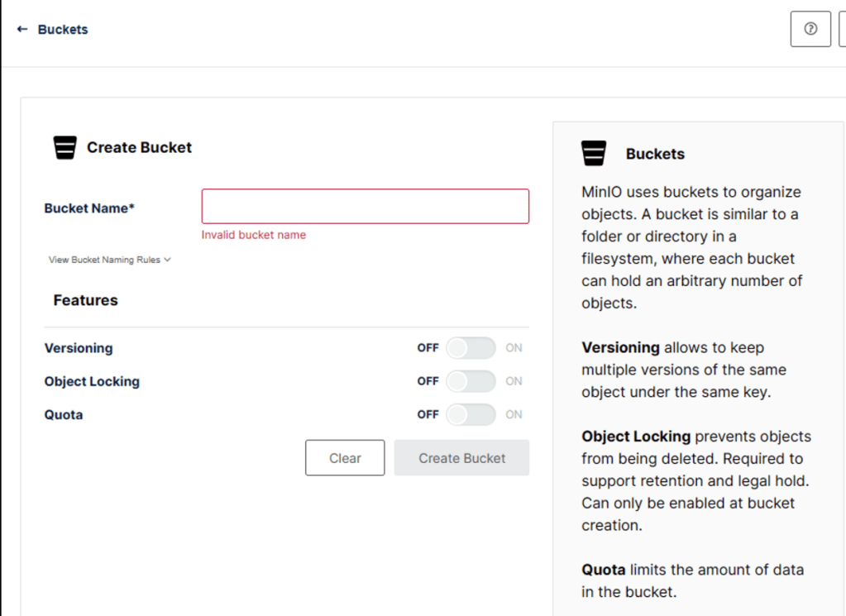Click inside the Bucket Name input field
This screenshot has width=846, height=616.
pyautogui.click(x=365, y=206)
